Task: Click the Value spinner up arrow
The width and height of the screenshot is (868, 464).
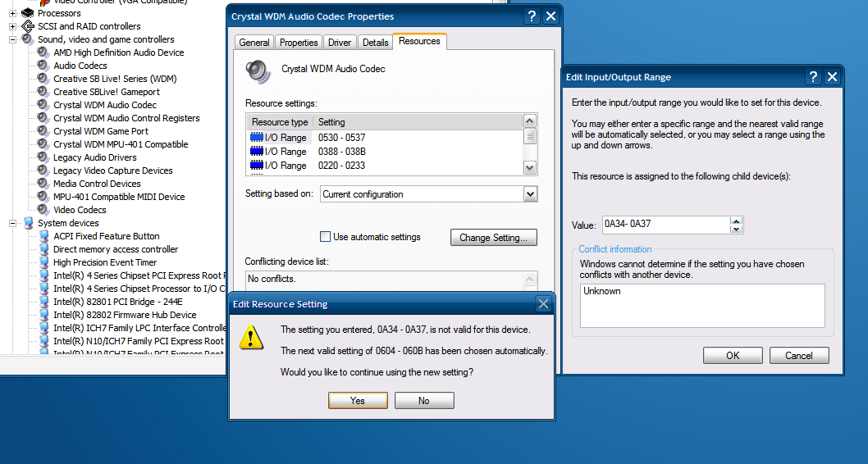Action: pyautogui.click(x=737, y=221)
